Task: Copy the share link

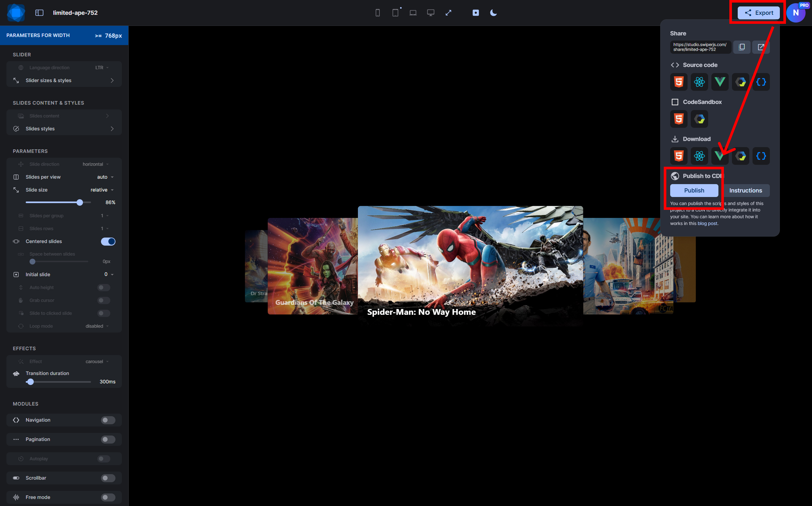Action: 742,47
